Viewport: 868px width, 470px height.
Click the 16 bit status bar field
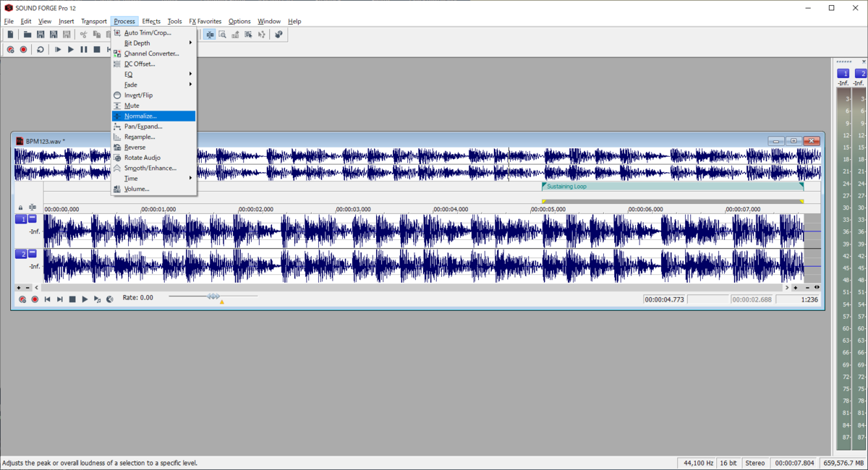click(x=729, y=463)
